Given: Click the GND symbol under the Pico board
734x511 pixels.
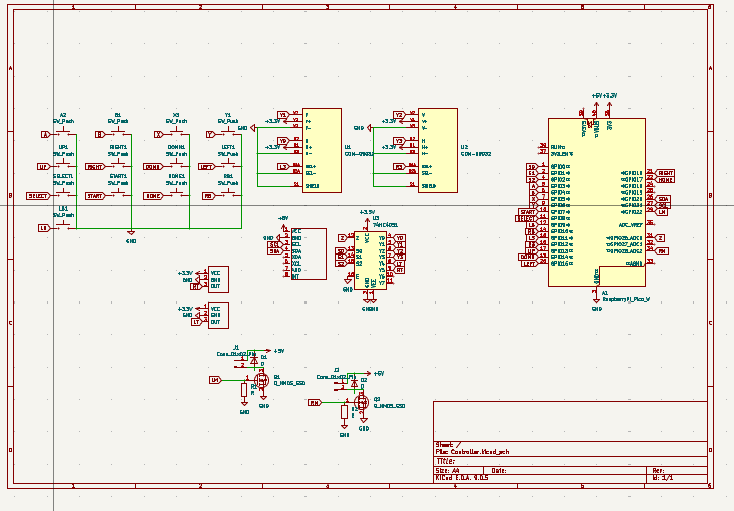Looking at the screenshot, I should 596,300.
